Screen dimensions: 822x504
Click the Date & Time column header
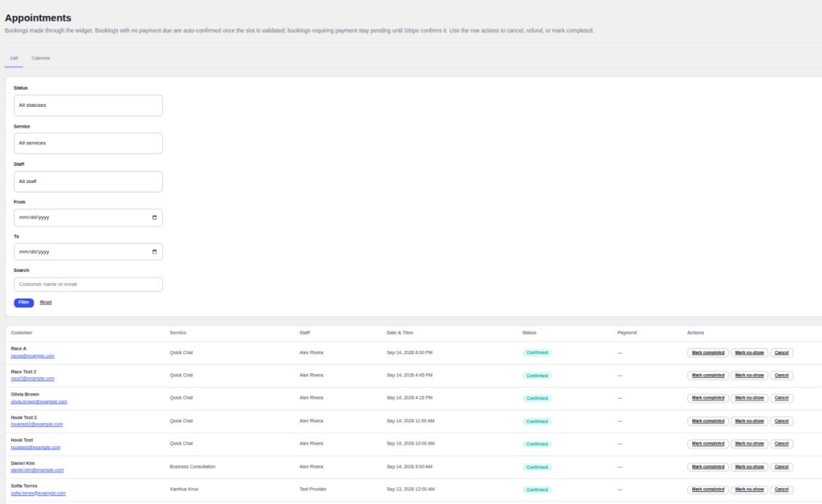point(400,333)
